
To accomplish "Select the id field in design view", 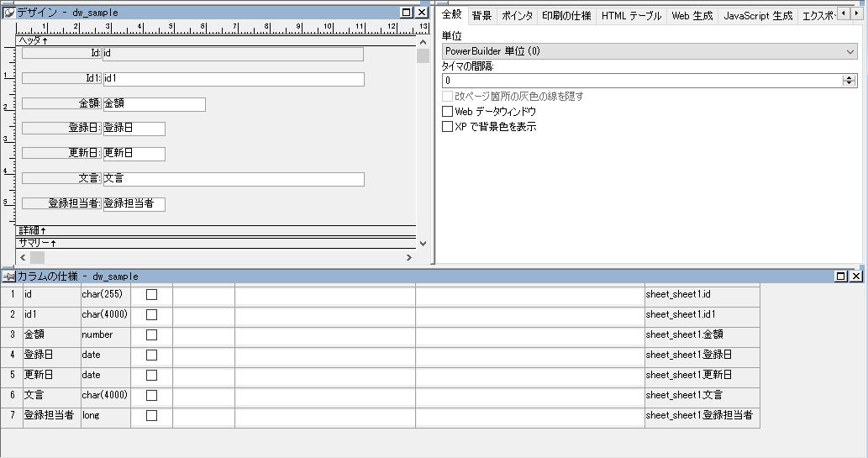I will pos(233,54).
